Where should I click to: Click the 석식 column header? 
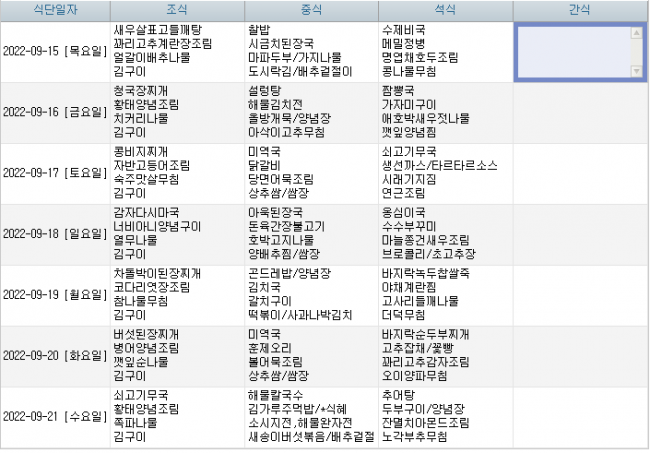coord(445,10)
